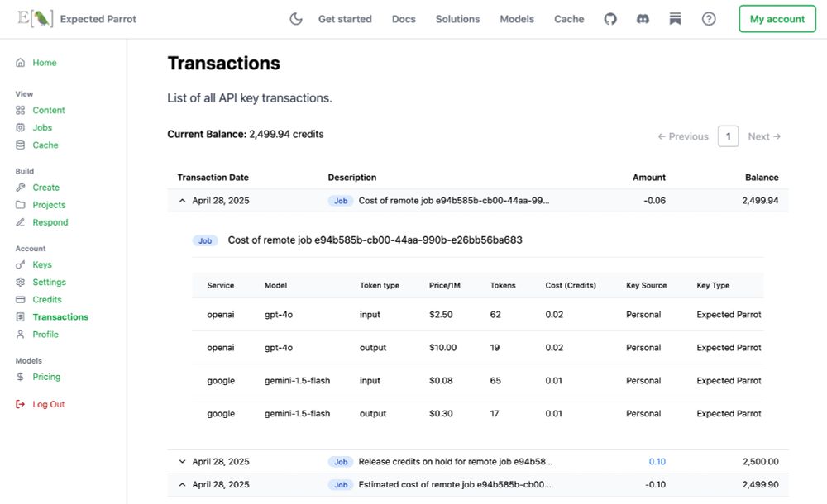Click the blue 0.10 amount
Viewport: 827px width, 504px height.
pyautogui.click(x=657, y=461)
